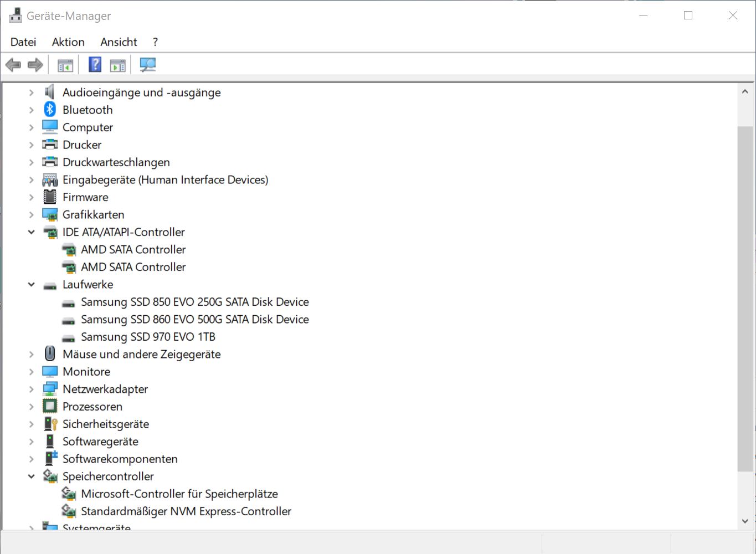Select the second AMD SATA Controller entry
Image resolution: width=756 pixels, height=554 pixels.
click(133, 267)
